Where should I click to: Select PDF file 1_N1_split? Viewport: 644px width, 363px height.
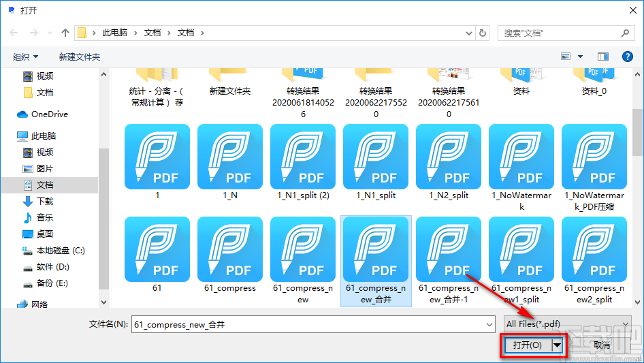376,162
